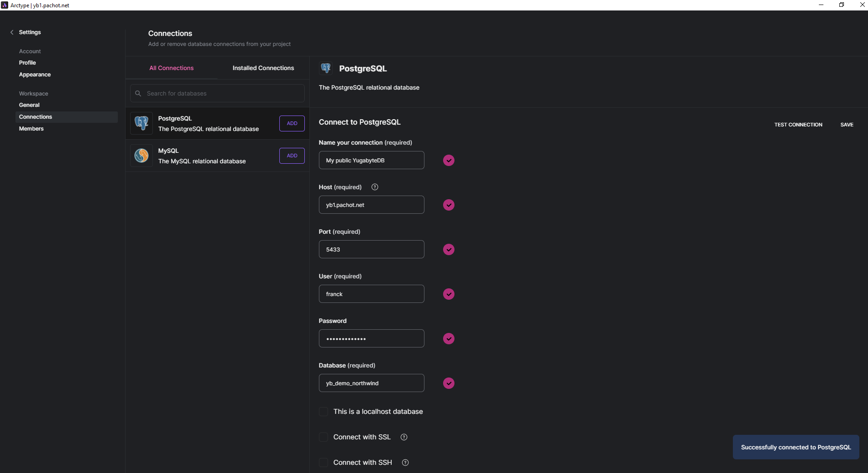The width and height of the screenshot is (868, 473).
Task: Add the MySQL connection with its ADD button
Action: [x=292, y=156]
